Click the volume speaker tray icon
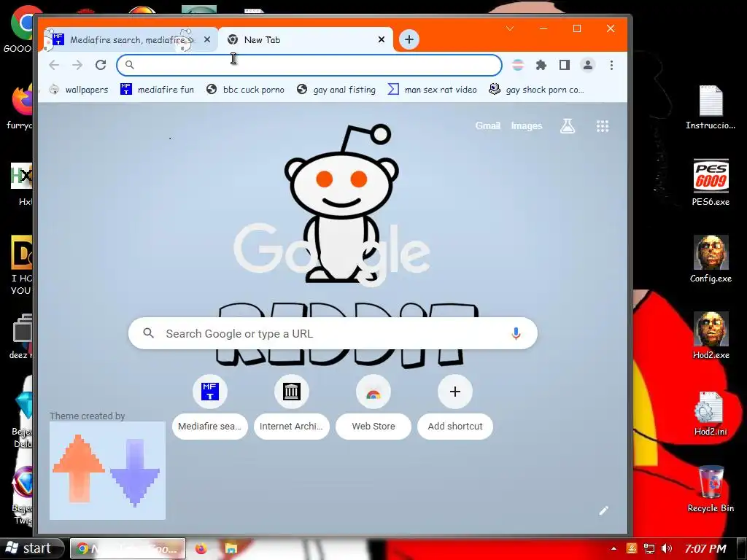The height and width of the screenshot is (560, 747). pos(667,548)
